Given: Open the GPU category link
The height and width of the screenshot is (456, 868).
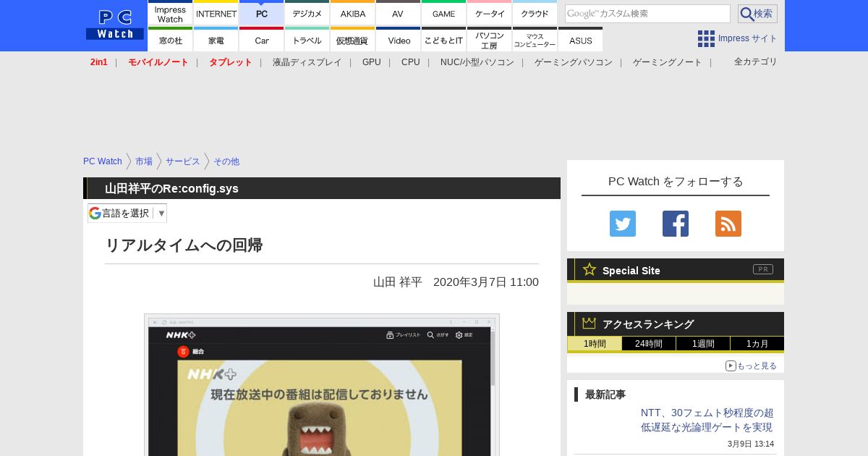Looking at the screenshot, I should point(372,62).
